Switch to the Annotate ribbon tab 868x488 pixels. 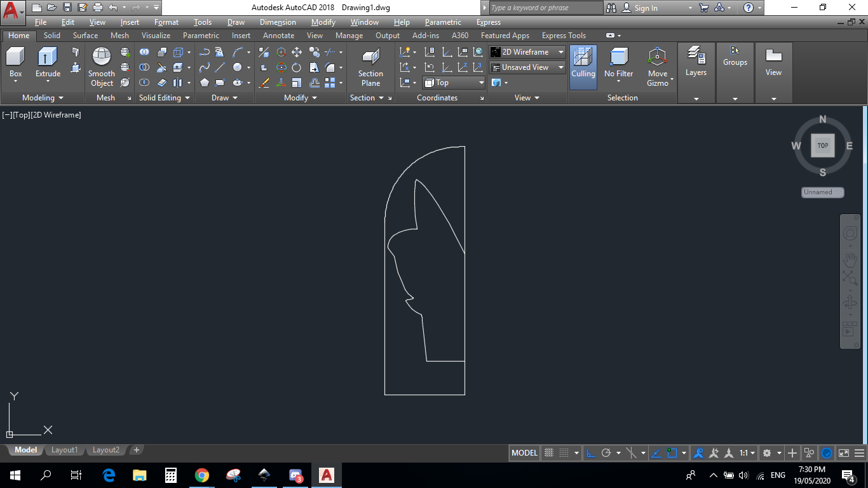278,36
